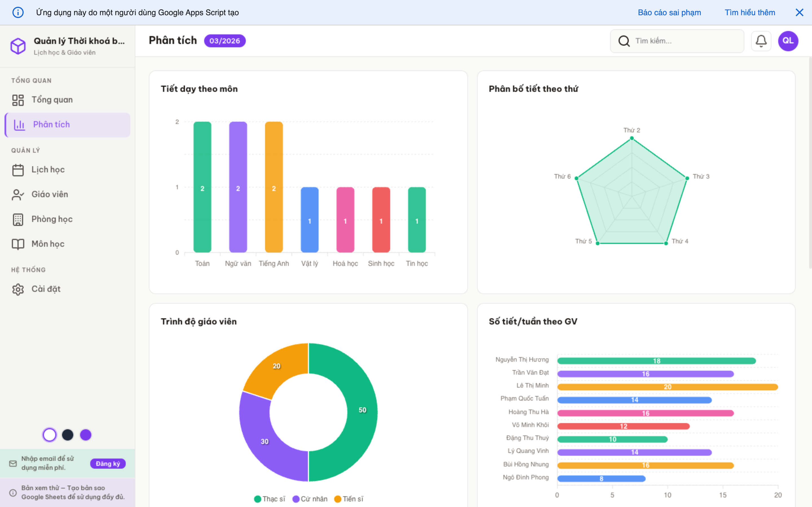Viewport: 812px width, 507px height.
Task: Select the dark theme circle
Action: pos(68,435)
